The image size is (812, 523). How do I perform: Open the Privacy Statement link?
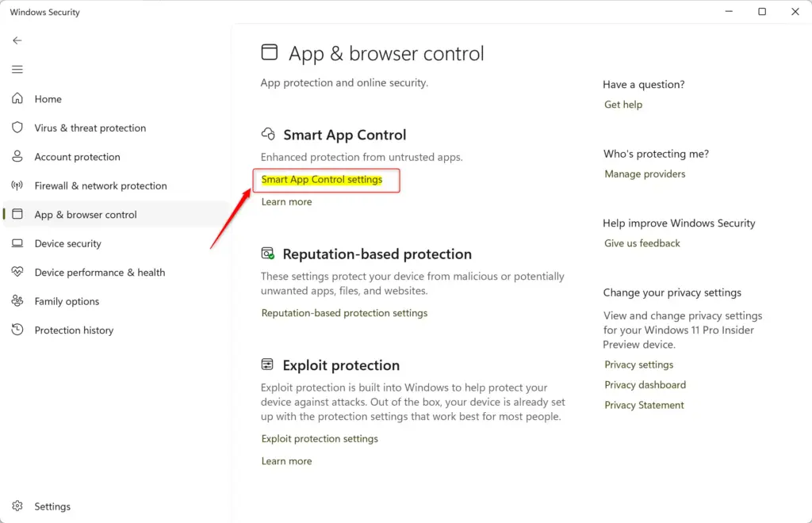(644, 405)
